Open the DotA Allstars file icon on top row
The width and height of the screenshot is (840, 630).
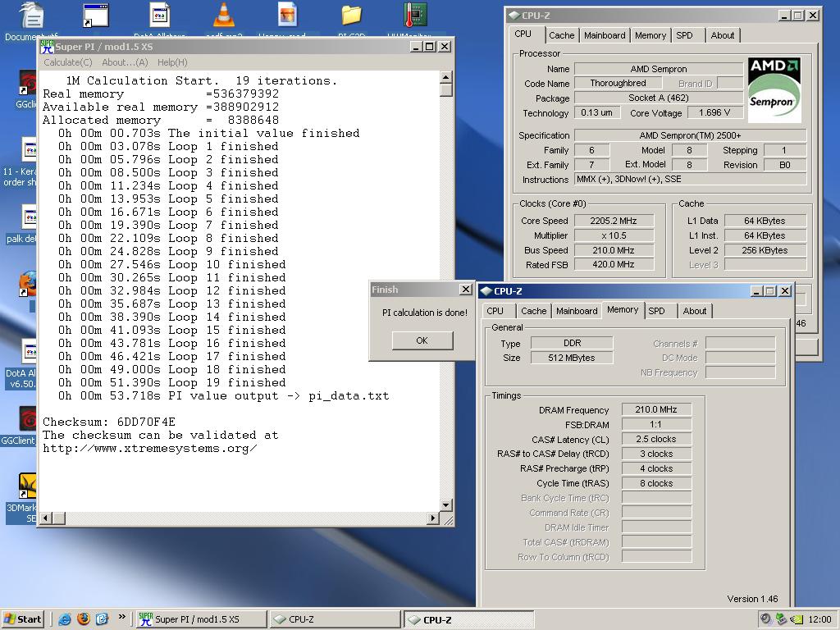click(x=160, y=15)
